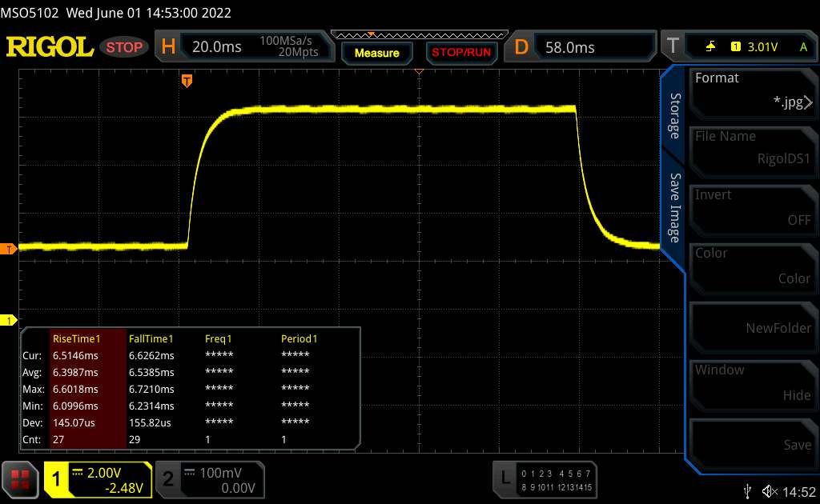
Task: Click the NewFolder button
Action: tap(753, 327)
